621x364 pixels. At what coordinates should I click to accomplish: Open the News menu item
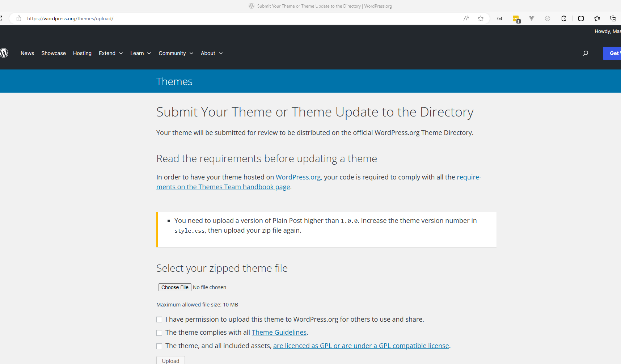click(x=27, y=53)
